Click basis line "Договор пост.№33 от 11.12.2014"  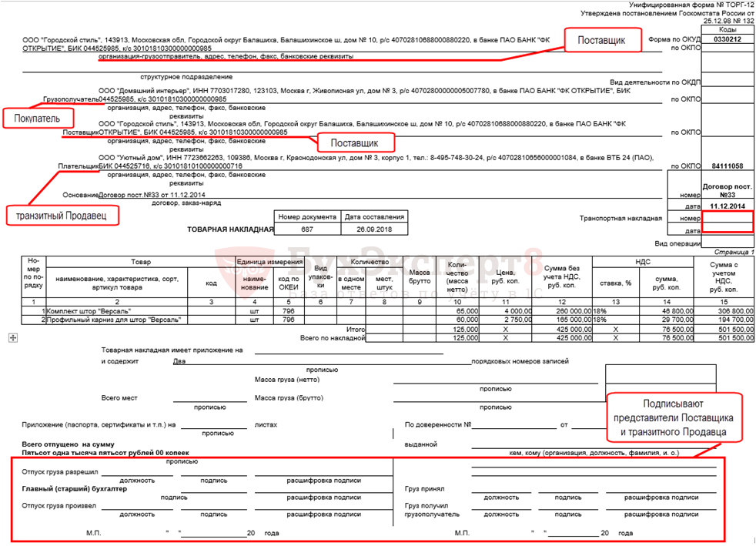152,195
